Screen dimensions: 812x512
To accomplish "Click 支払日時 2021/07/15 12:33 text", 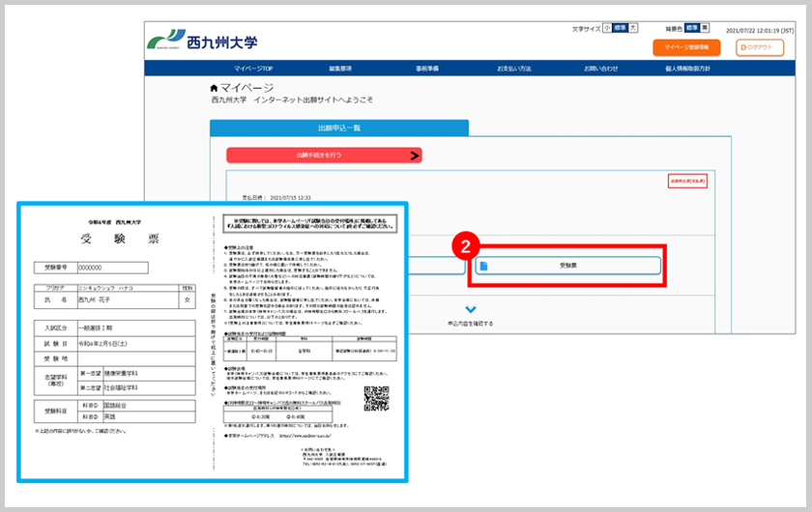I will 276,198.
